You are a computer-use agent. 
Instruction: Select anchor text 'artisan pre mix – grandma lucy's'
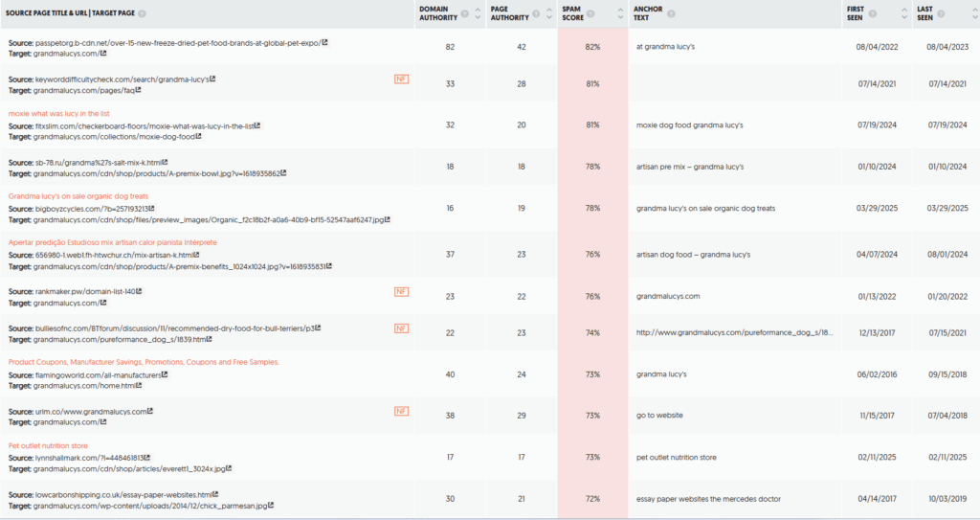pyautogui.click(x=690, y=167)
